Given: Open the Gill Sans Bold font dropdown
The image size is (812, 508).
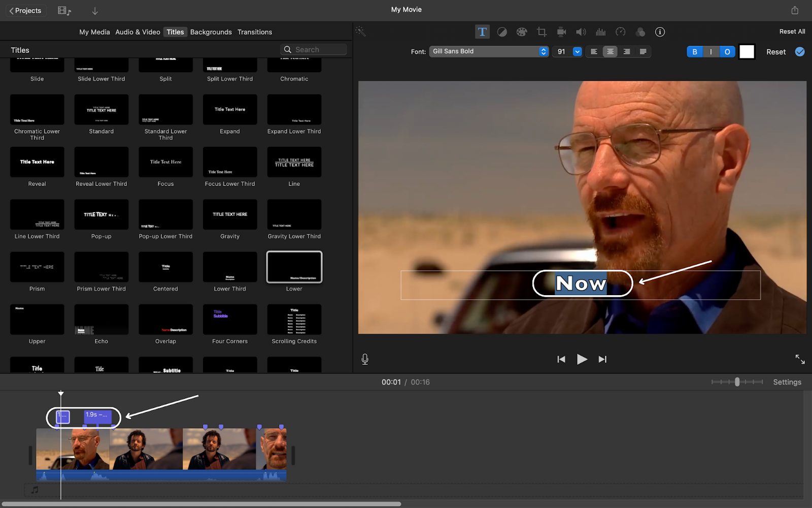Looking at the screenshot, I should click(489, 51).
